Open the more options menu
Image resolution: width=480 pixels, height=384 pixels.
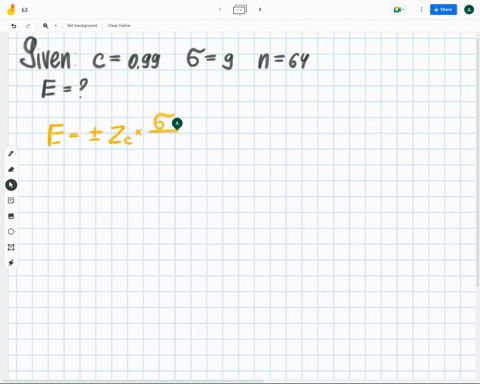(x=421, y=10)
